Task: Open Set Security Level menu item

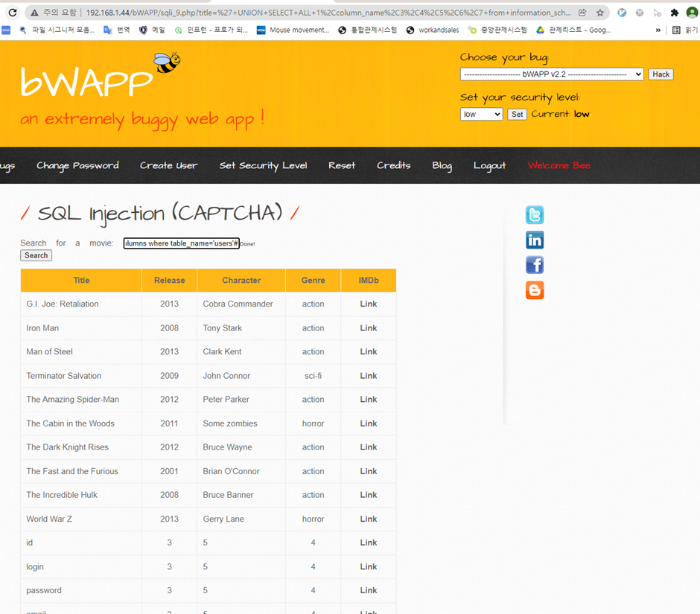Action: point(263,165)
